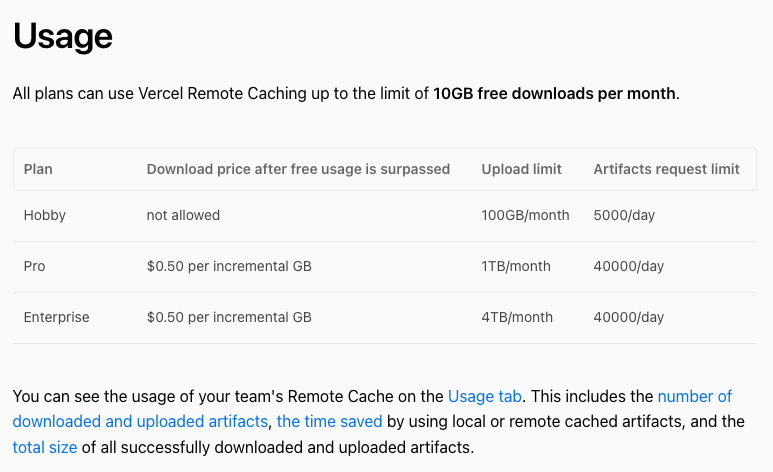The height and width of the screenshot is (472, 773).
Task: Click the Artifacts request limit header
Action: tap(667, 169)
